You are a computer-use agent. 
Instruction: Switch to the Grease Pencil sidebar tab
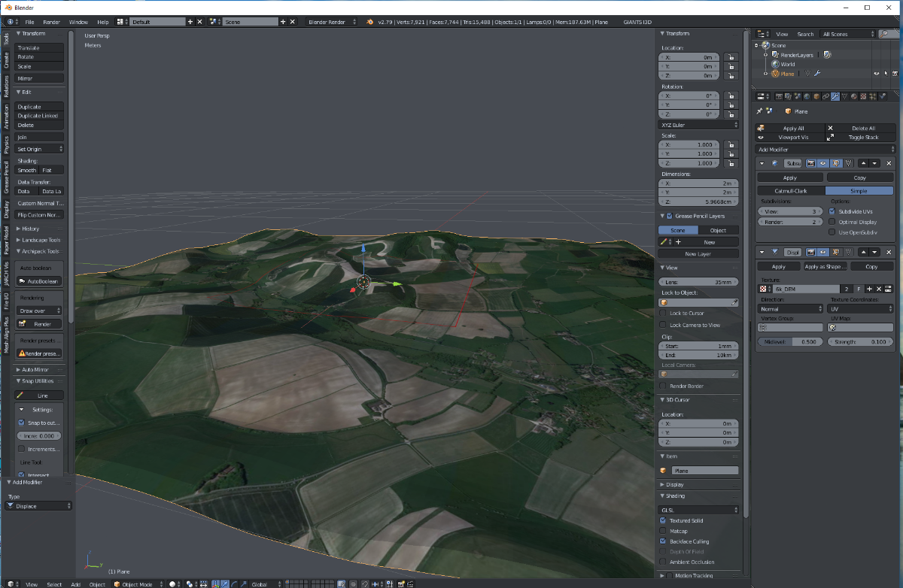pos(6,177)
